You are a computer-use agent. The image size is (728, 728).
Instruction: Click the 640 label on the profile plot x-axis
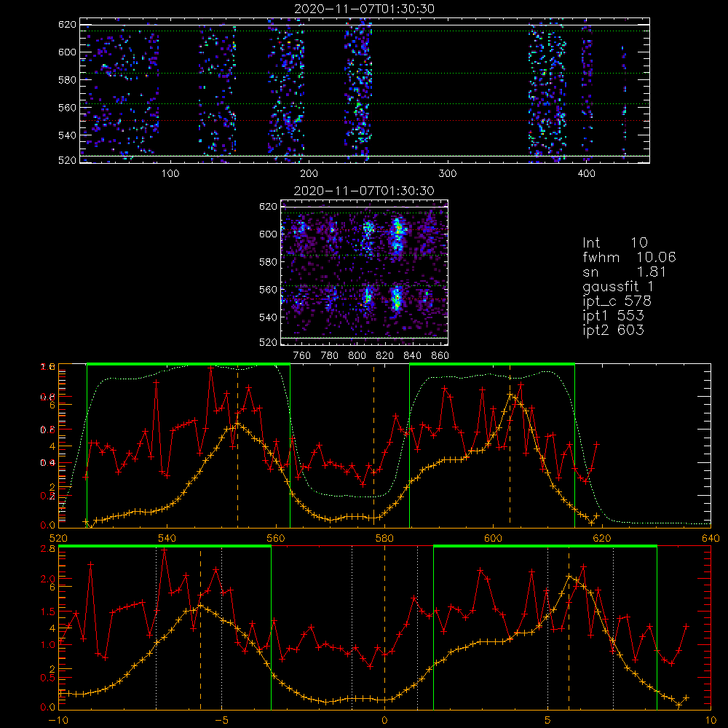[711, 539]
